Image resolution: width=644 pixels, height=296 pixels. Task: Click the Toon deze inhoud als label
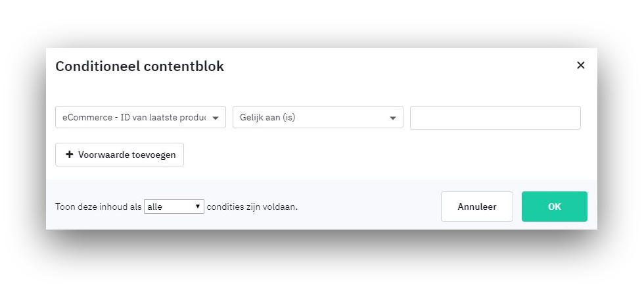pos(99,207)
